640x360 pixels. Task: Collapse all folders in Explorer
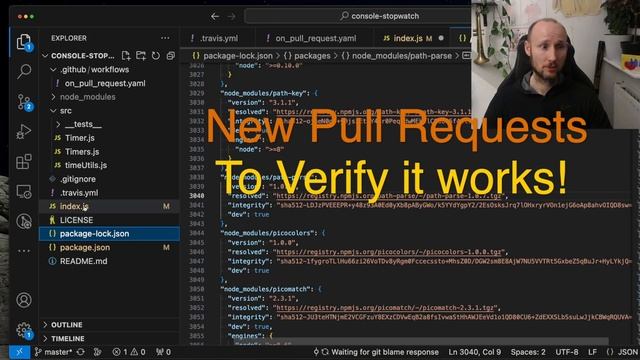[x=171, y=56]
